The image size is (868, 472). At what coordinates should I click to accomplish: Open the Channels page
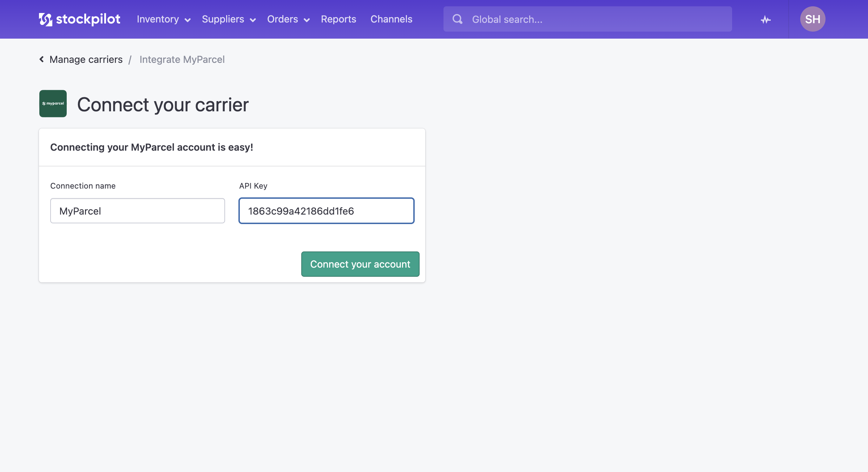[x=391, y=19]
